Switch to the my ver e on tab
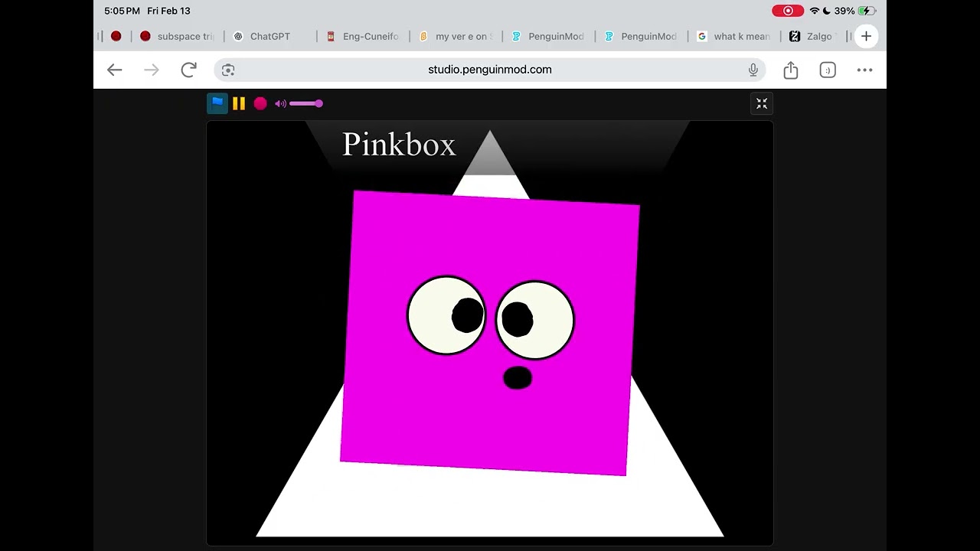The width and height of the screenshot is (980, 551). (456, 36)
